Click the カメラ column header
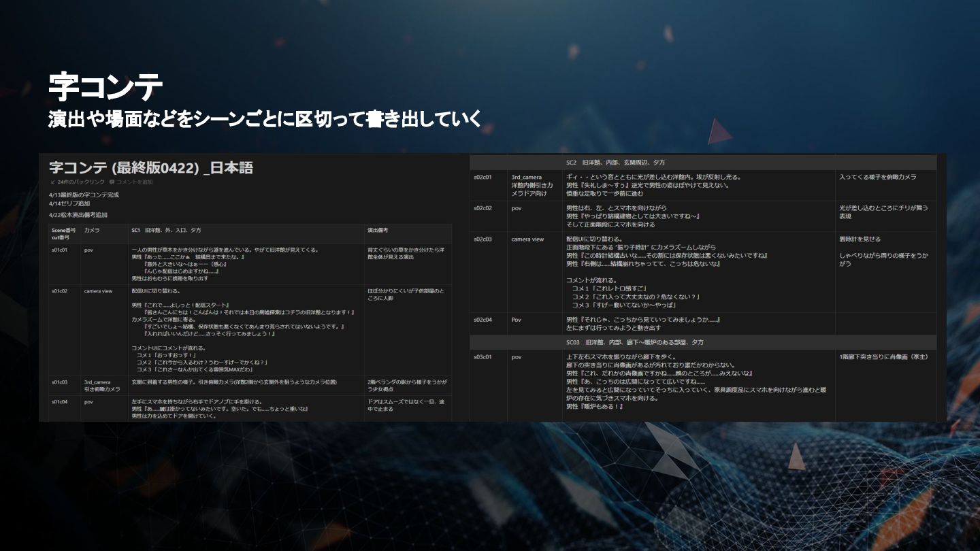 point(91,230)
